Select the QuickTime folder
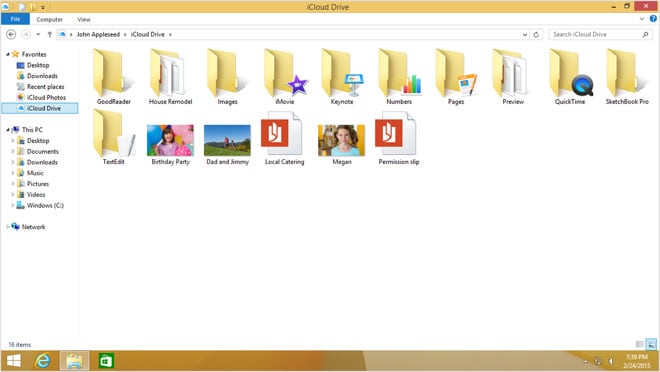The image size is (660, 372). [x=570, y=77]
